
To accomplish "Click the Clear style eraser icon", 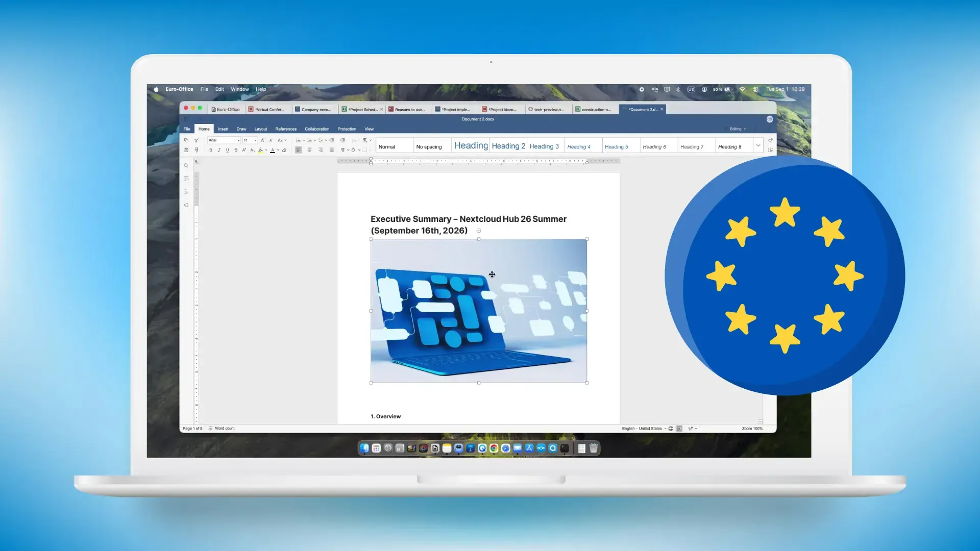I will click(x=284, y=150).
